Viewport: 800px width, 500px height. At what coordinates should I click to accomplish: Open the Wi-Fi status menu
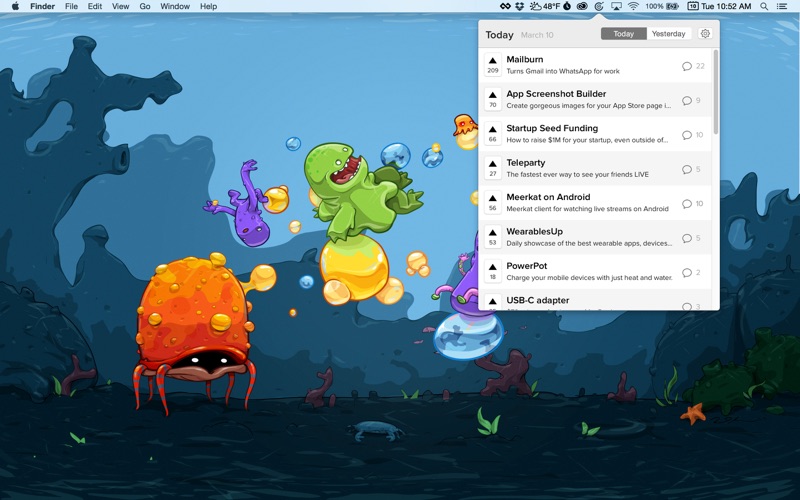(x=633, y=6)
